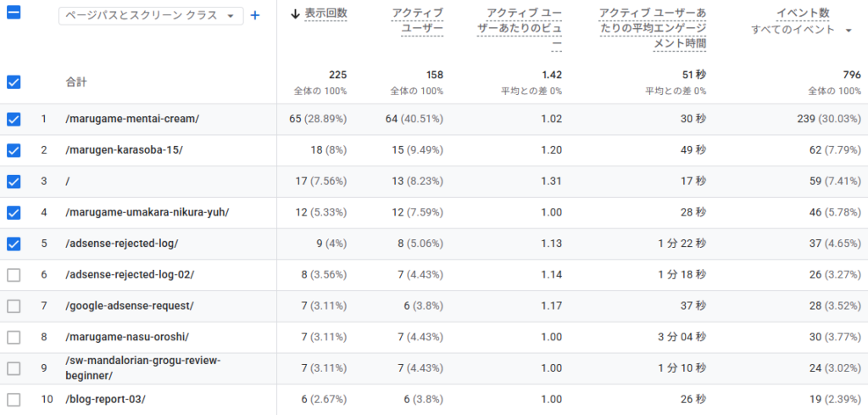Uncheck the 合計 row checkbox
Image resolution: width=868 pixels, height=415 pixels.
(14, 82)
